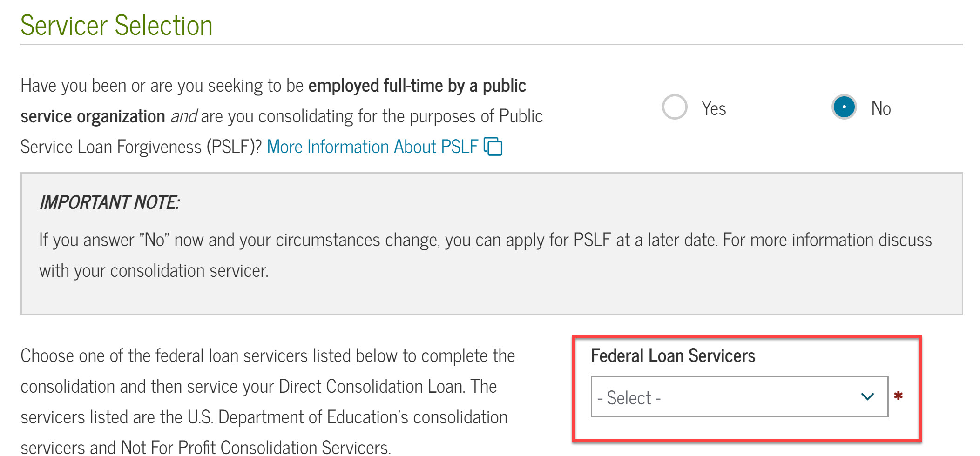Click the "Service Loan Forgiveness (PSLF)?" question text
Image resolution: width=980 pixels, height=456 pixels.
pos(141,147)
